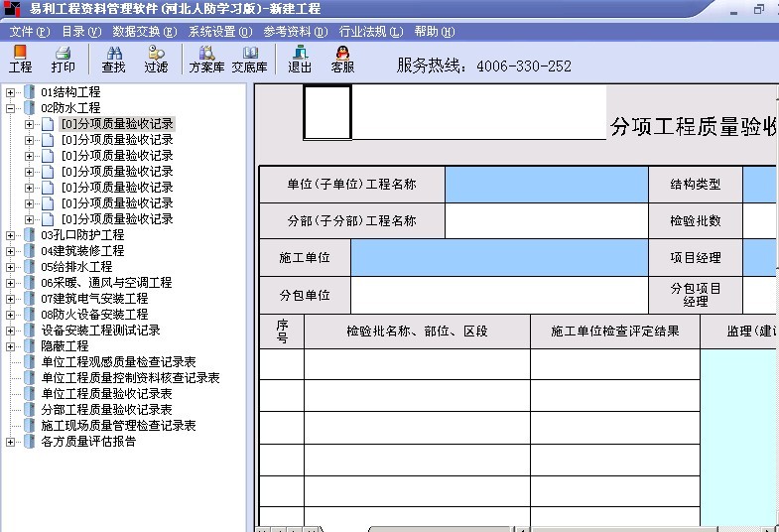Click the 工程 (Project) toolbar icon
The image size is (779, 532).
click(x=20, y=59)
